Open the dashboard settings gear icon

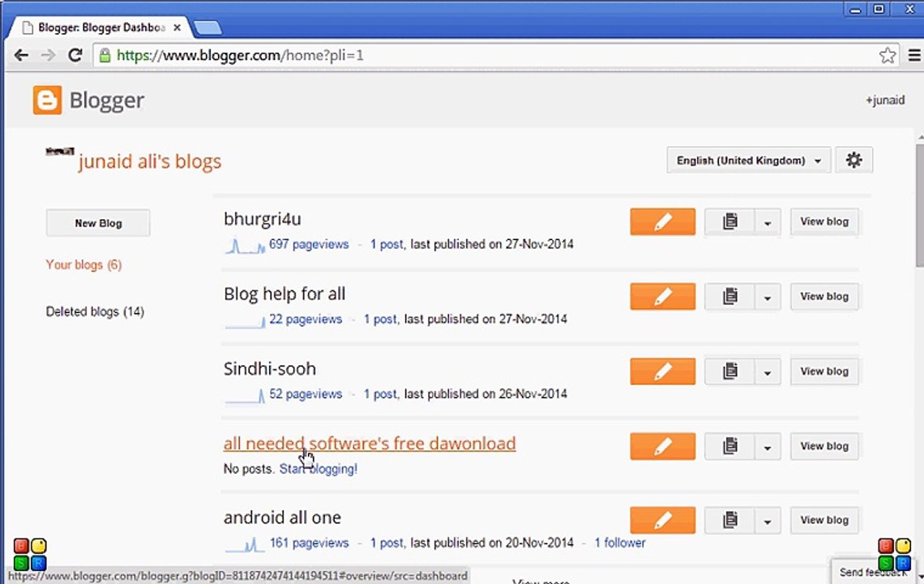tap(853, 160)
